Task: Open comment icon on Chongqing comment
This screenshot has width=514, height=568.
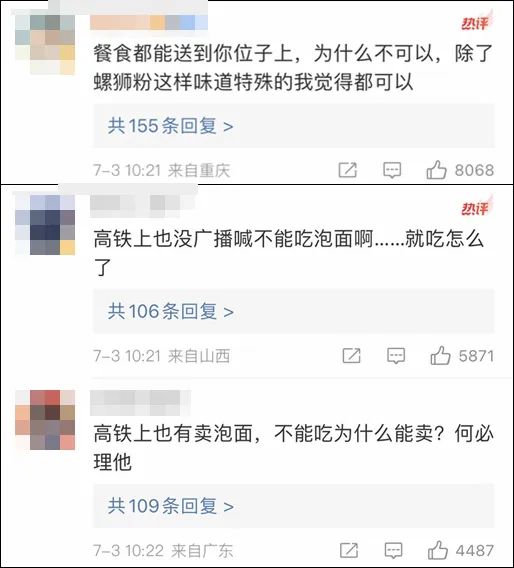Action: 392,170
